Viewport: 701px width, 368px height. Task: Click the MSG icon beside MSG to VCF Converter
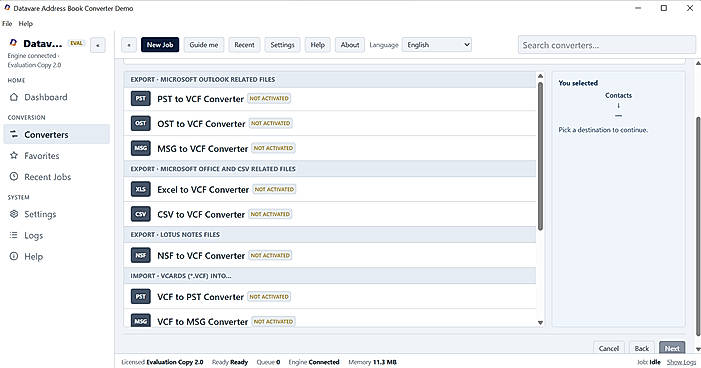click(140, 148)
